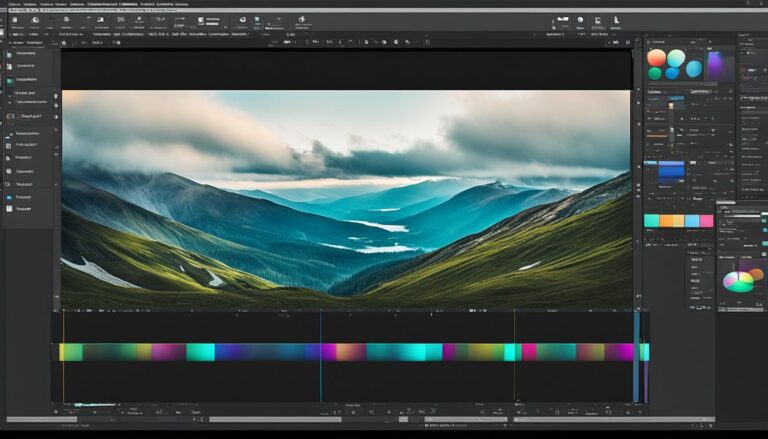Select the green icon in the left sidebar list
This screenshot has width=768, height=439.
coord(9,80)
